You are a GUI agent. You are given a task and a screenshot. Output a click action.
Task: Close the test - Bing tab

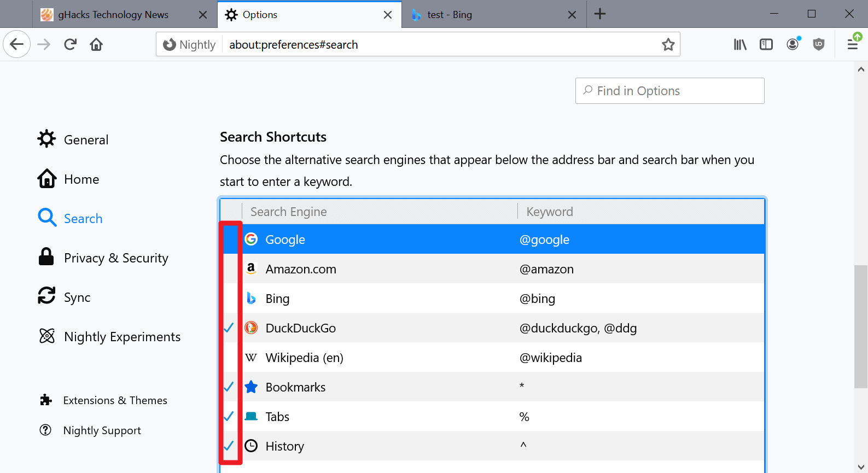point(572,15)
